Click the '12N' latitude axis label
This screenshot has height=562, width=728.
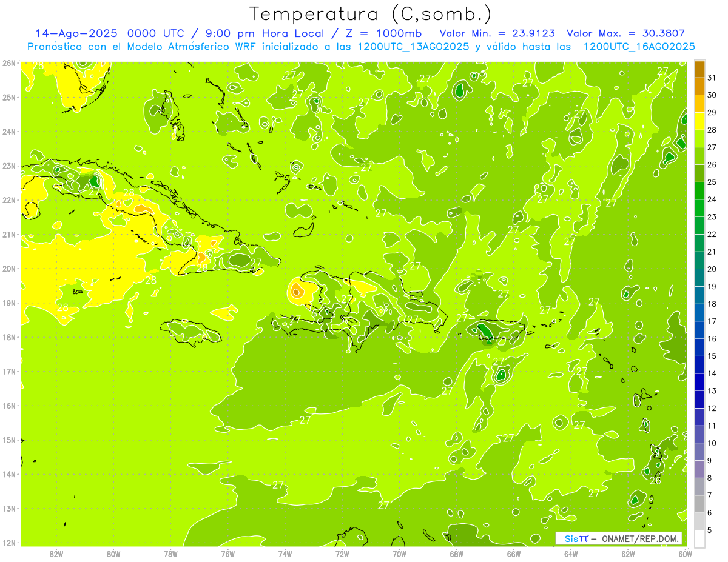9,543
